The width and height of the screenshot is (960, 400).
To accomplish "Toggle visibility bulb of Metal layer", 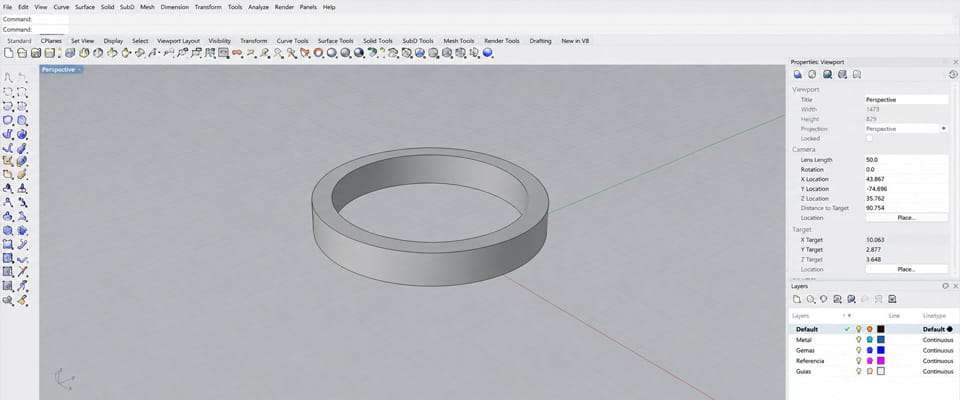I will coord(858,339).
